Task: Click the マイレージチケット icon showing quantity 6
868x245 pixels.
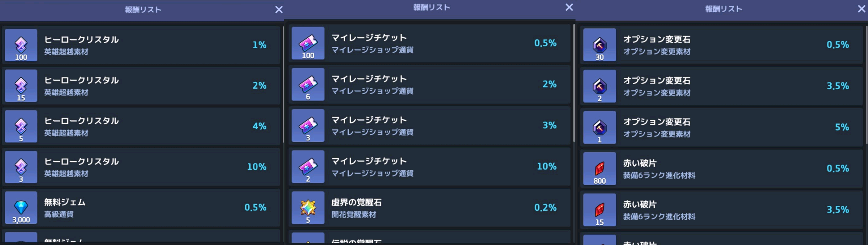Action: [308, 84]
